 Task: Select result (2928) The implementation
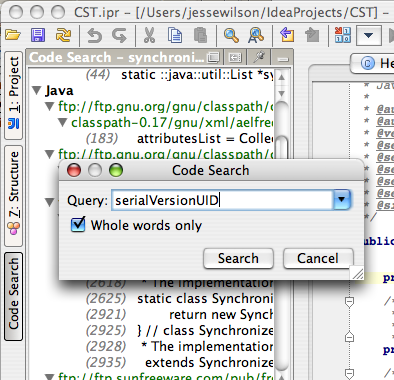click(179, 346)
